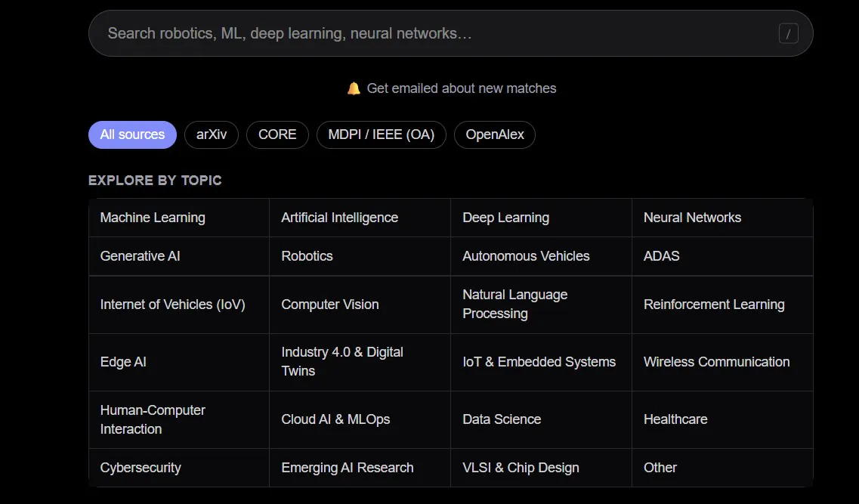The height and width of the screenshot is (504, 859).
Task: Open the Autonomous Vehicles topic
Action: [x=541, y=256]
